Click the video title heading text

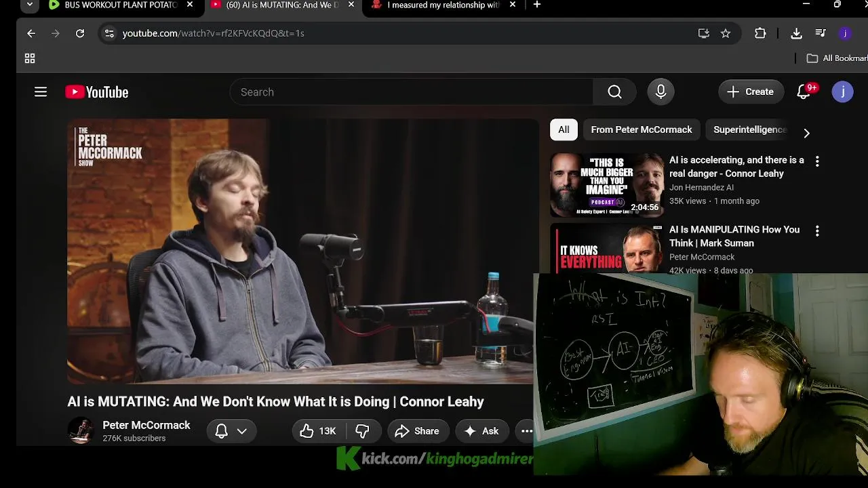[x=275, y=402]
